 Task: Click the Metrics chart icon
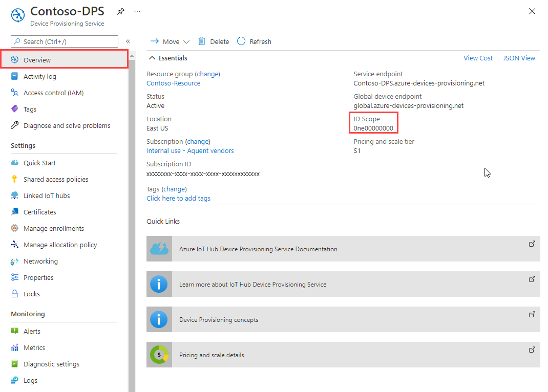click(14, 347)
